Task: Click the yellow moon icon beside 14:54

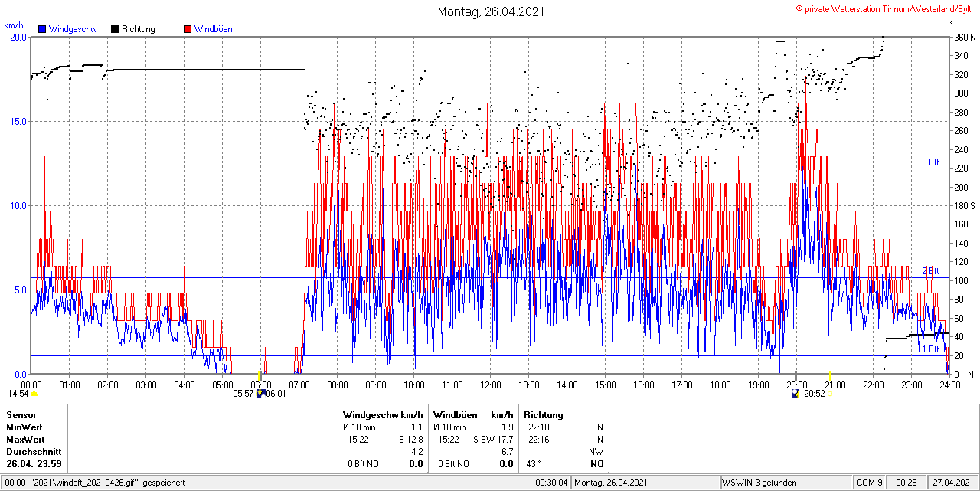Action: pyautogui.click(x=34, y=393)
